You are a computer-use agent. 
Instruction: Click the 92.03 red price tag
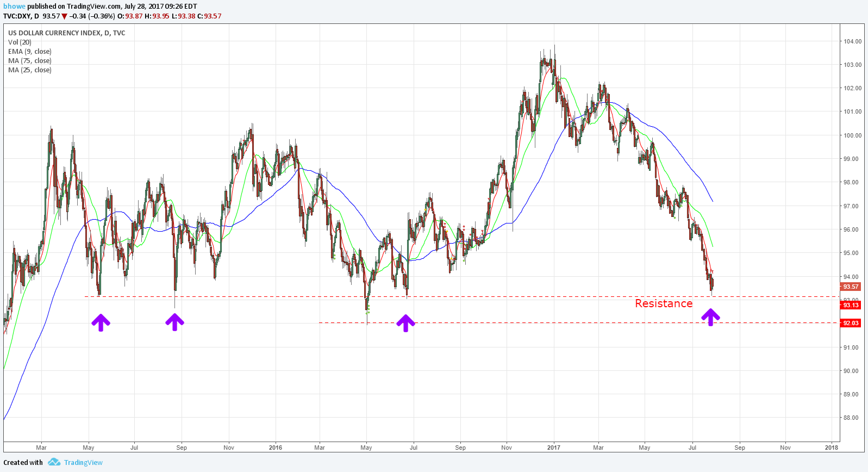pos(851,323)
